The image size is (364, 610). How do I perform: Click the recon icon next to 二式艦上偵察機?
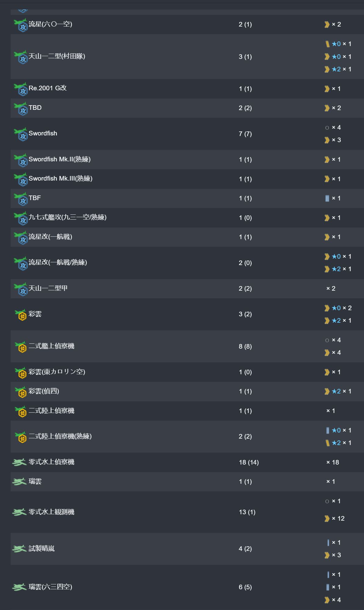tap(21, 346)
